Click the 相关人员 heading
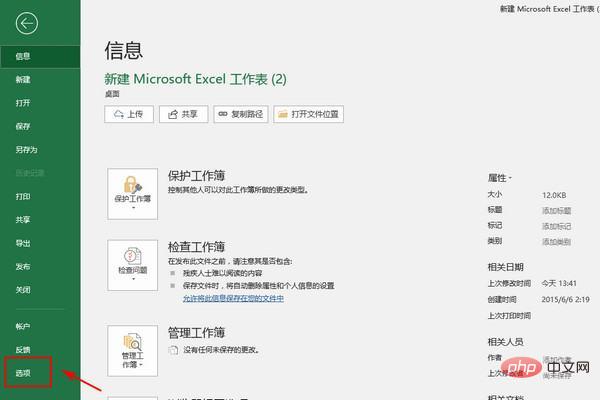The width and height of the screenshot is (600, 400). [x=505, y=342]
